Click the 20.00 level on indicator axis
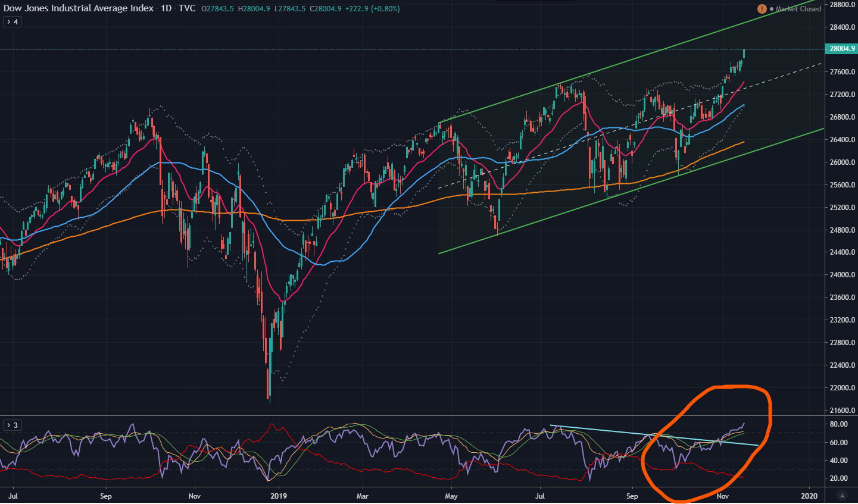This screenshot has width=858, height=504. coord(839,478)
